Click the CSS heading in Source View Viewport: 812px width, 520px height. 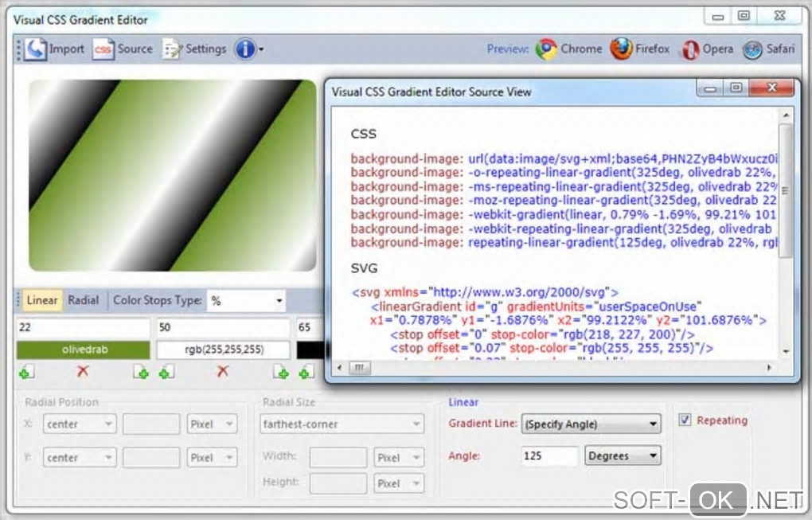point(363,134)
